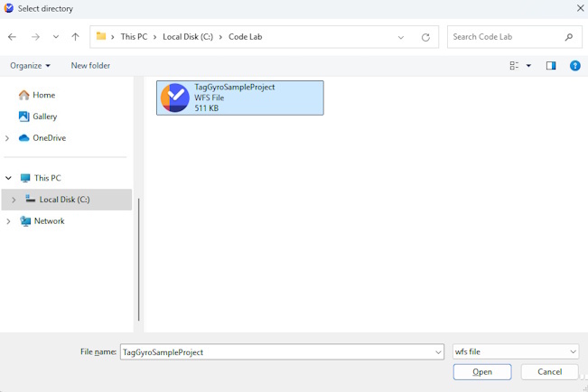
Task: Expand the Network tree node
Action: [x=8, y=221]
